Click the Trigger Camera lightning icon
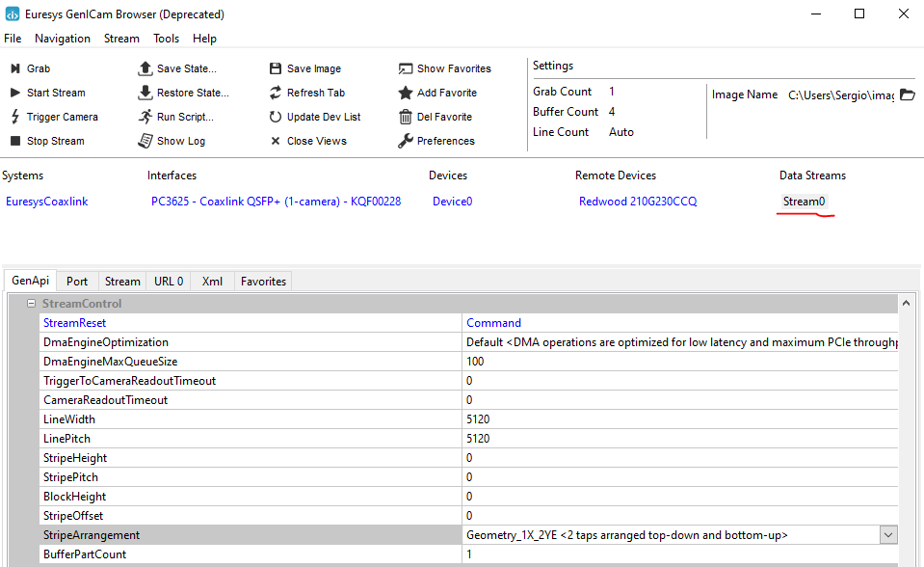924x567 pixels. pyautogui.click(x=15, y=117)
